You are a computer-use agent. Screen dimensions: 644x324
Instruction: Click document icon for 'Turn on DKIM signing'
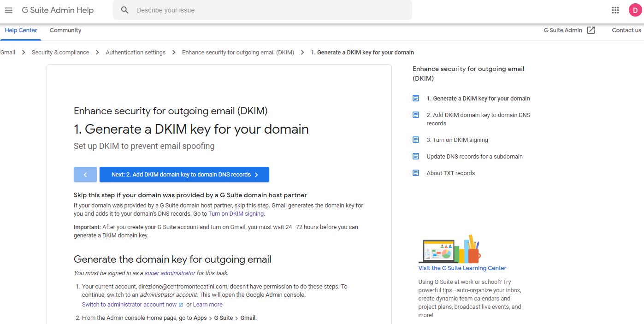[x=416, y=140]
